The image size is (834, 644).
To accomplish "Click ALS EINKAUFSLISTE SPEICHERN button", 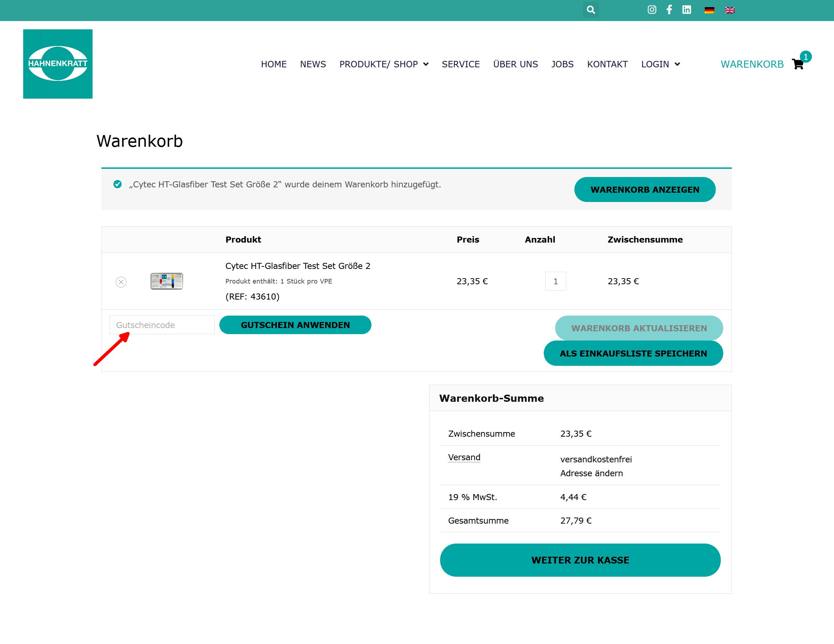I will click(633, 353).
